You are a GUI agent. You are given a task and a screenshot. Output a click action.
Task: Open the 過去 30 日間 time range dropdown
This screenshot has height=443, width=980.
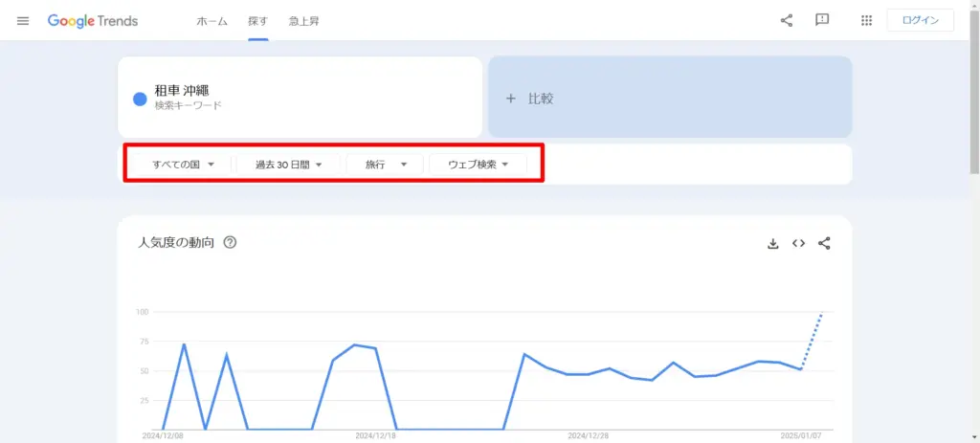pos(288,165)
